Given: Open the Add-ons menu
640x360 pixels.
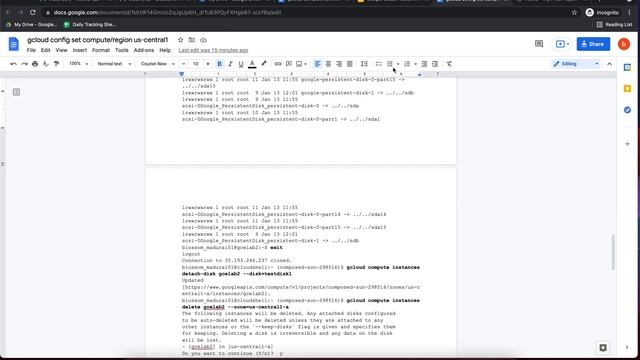Looking at the screenshot, I should pos(144,50).
